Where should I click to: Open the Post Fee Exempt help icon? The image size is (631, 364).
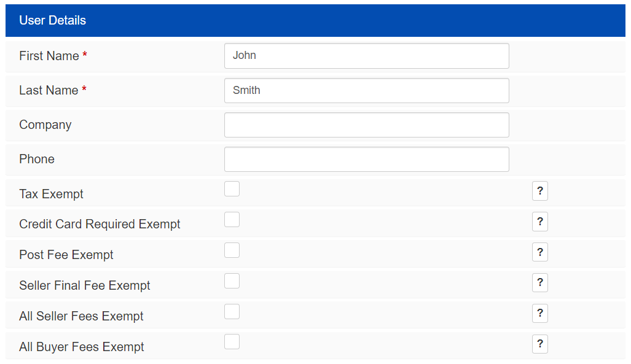coord(539,252)
